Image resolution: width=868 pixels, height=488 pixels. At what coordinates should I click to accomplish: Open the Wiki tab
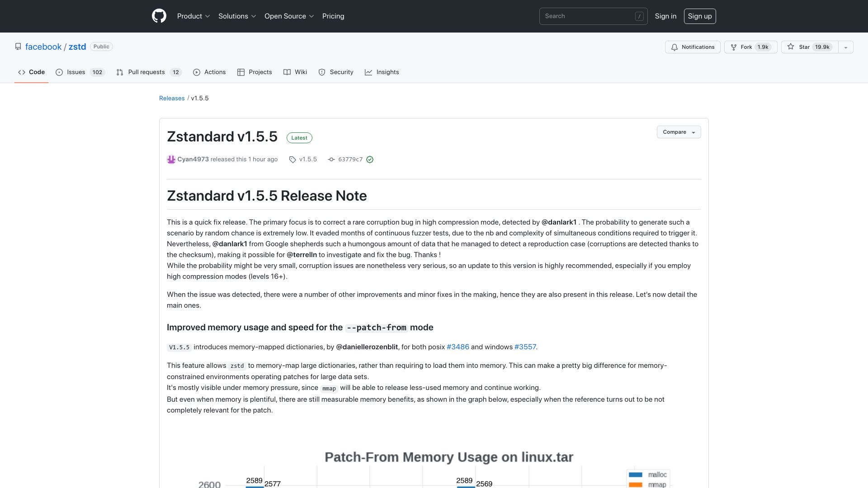click(x=295, y=72)
